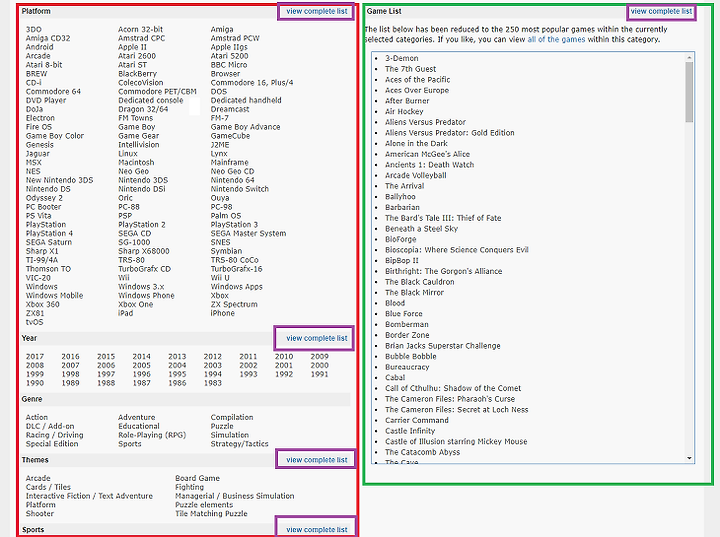
Task: Filter by year 1995
Action: point(177,374)
